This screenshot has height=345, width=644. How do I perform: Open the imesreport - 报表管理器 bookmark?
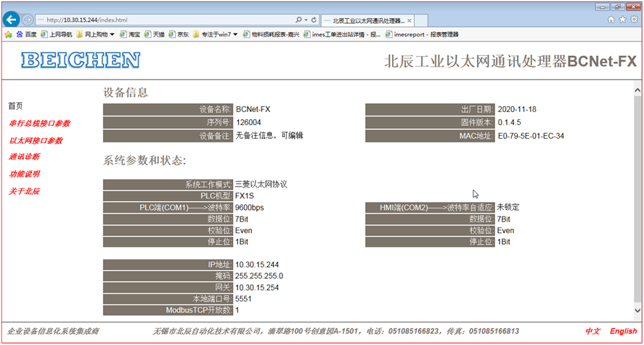pos(422,35)
